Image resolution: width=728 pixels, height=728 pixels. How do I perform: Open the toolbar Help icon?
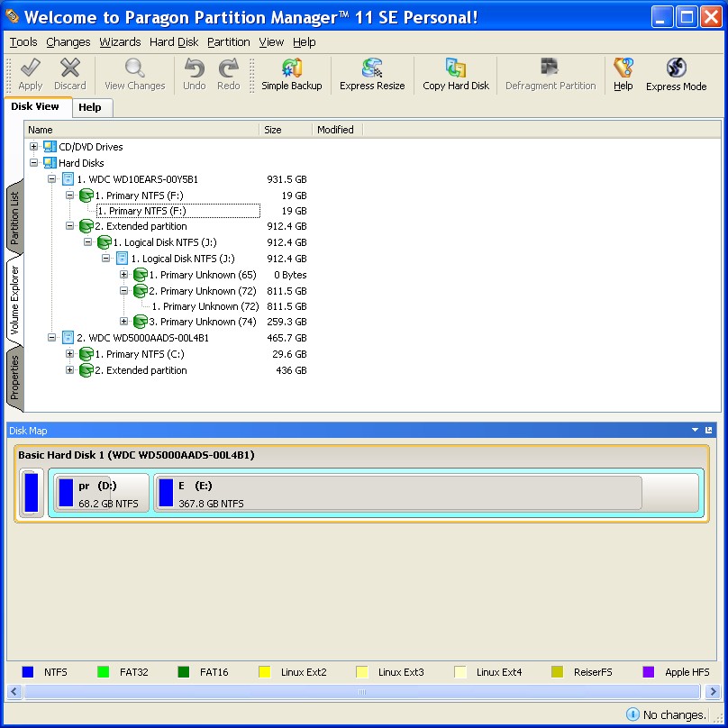pyautogui.click(x=623, y=68)
